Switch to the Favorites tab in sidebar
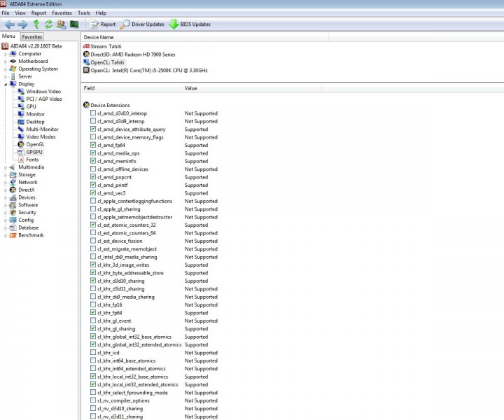 point(31,36)
